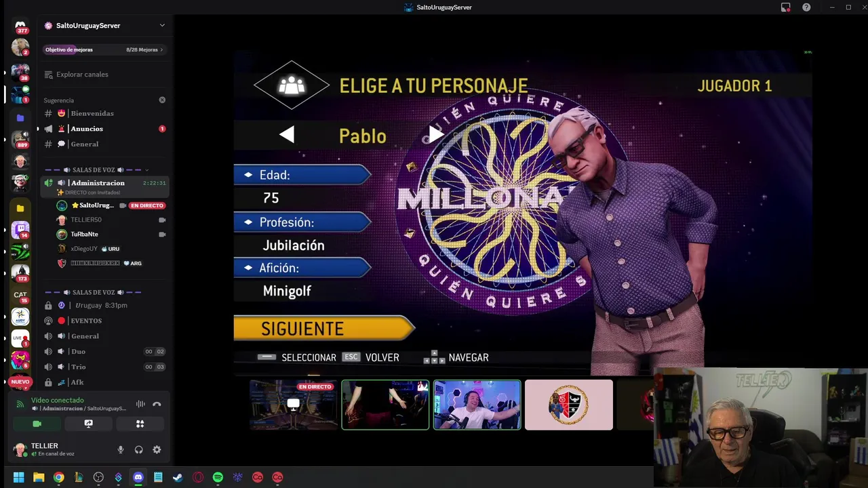This screenshot has width=868, height=488.
Task: Open the General text channel
Action: 104,144
